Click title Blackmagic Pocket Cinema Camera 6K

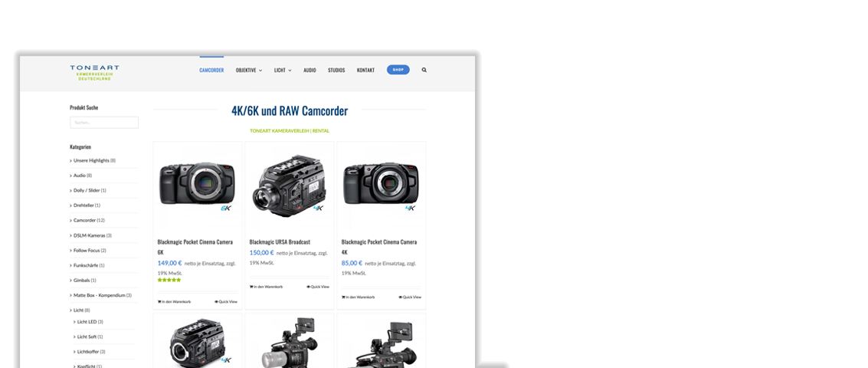tap(195, 247)
